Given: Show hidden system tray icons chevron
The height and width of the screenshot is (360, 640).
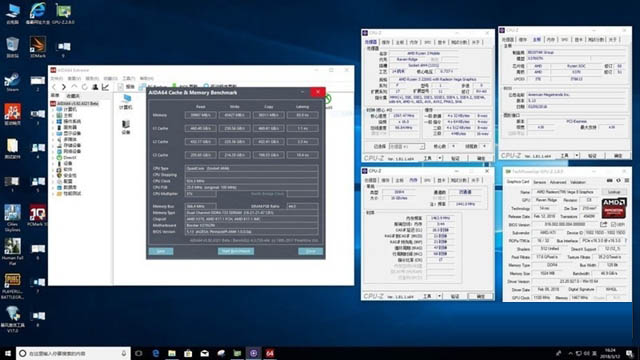Looking at the screenshot, I should click(570, 353).
